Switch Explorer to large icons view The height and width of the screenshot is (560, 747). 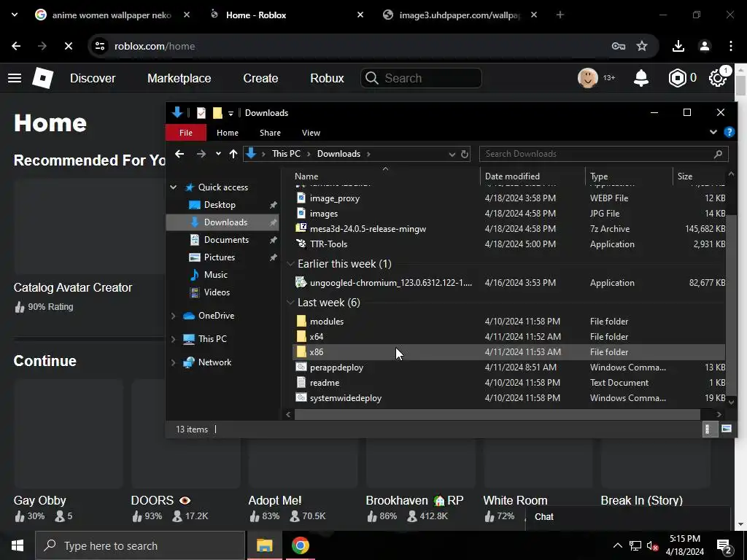pyautogui.click(x=726, y=429)
